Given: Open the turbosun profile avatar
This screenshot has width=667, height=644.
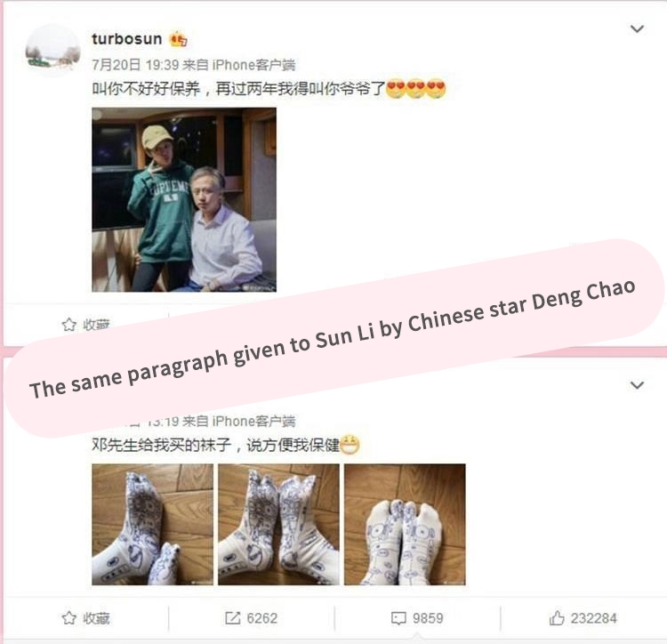Looking at the screenshot, I should pos(52,50).
